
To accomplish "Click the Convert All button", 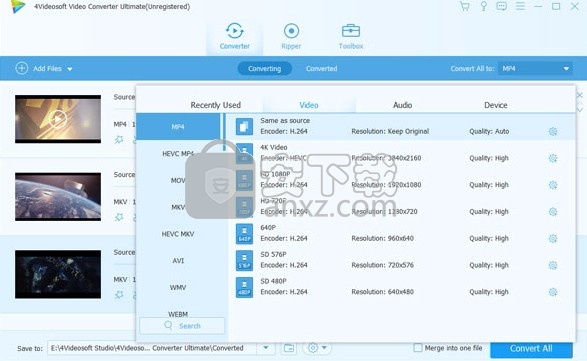I will pos(531,349).
